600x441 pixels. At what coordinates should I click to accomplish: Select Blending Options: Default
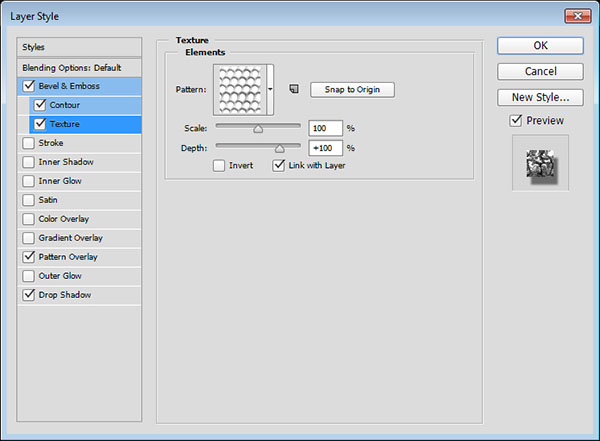79,68
